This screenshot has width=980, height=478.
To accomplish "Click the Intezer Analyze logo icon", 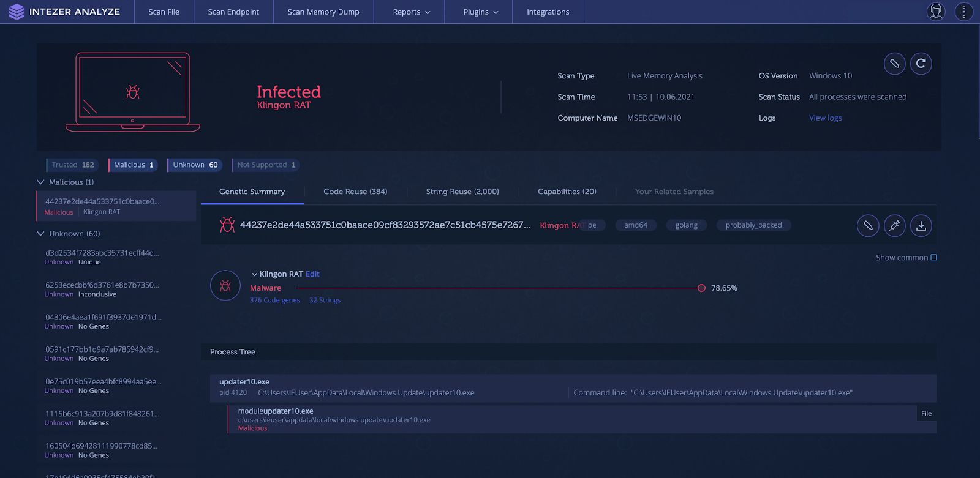I will [x=17, y=12].
